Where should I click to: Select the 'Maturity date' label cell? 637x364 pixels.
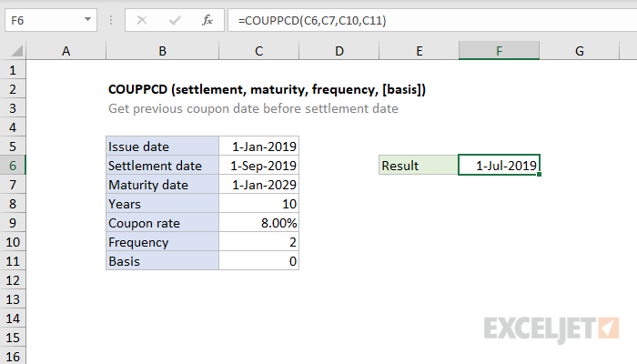point(162,185)
